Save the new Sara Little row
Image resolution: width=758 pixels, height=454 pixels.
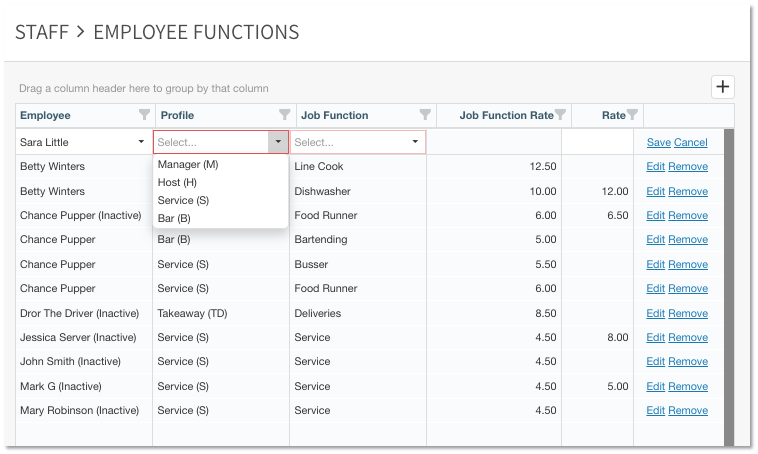pos(658,142)
